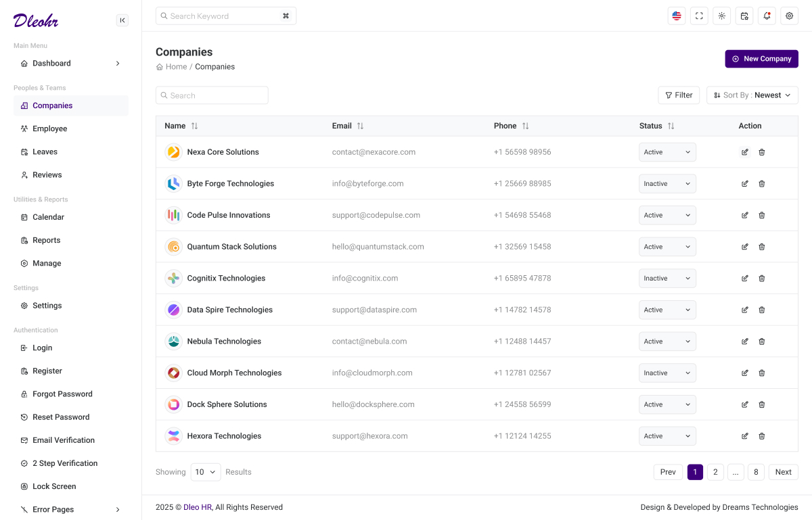Viewport: 812px width, 520px height.
Task: Change language via the US flag icon
Action: point(676,15)
